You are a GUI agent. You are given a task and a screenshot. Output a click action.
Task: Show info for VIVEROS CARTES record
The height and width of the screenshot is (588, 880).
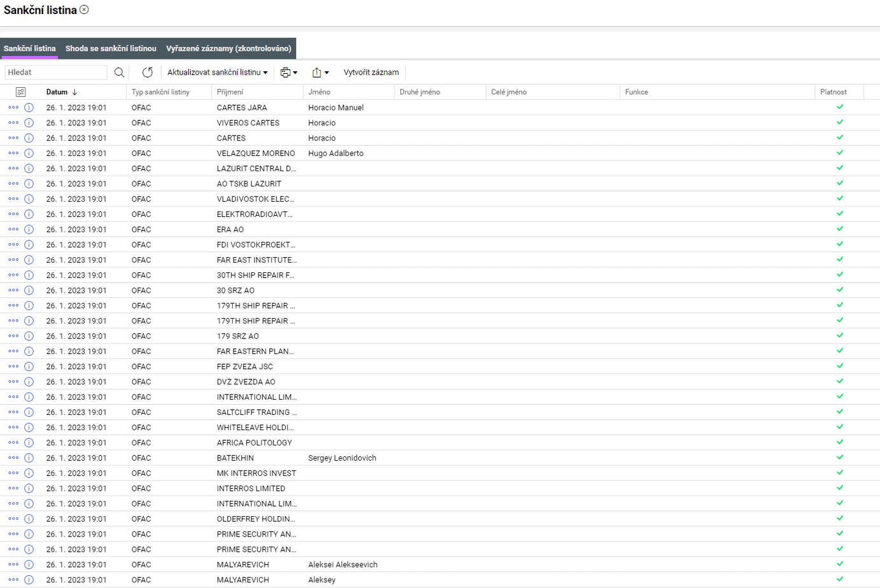pyautogui.click(x=29, y=123)
